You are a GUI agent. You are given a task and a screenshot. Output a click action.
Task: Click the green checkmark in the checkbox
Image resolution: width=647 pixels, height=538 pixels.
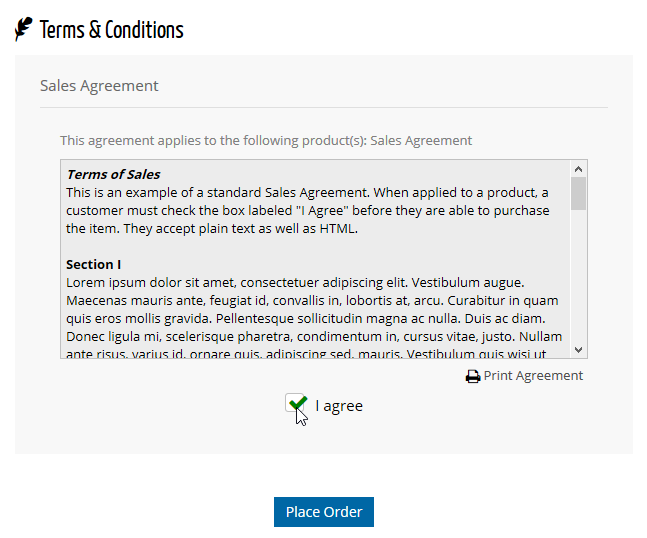297,403
